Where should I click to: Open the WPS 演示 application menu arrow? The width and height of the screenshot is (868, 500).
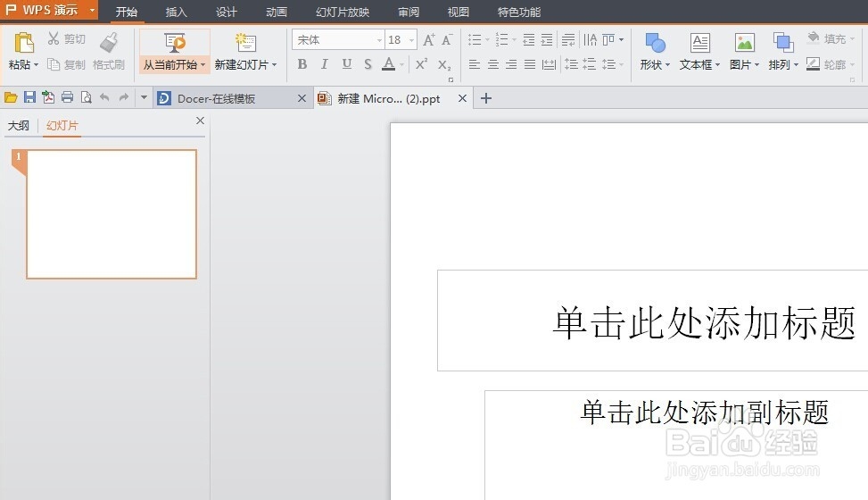(93, 10)
